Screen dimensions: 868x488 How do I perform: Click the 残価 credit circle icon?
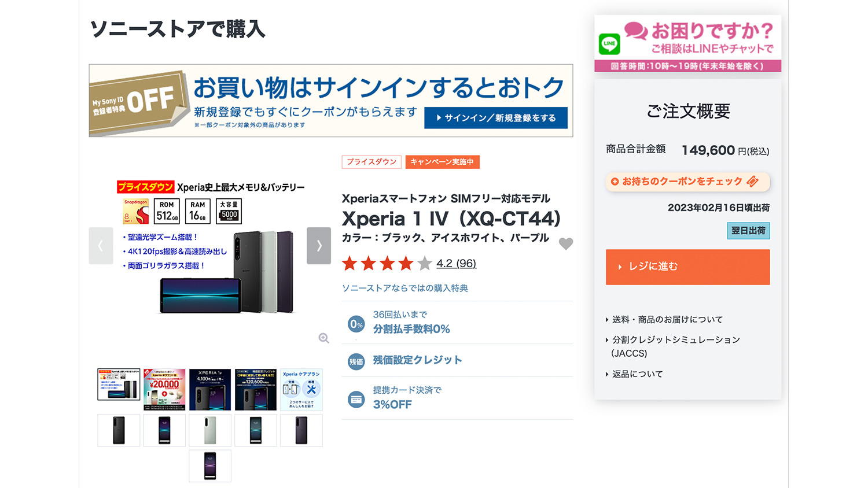[356, 361]
